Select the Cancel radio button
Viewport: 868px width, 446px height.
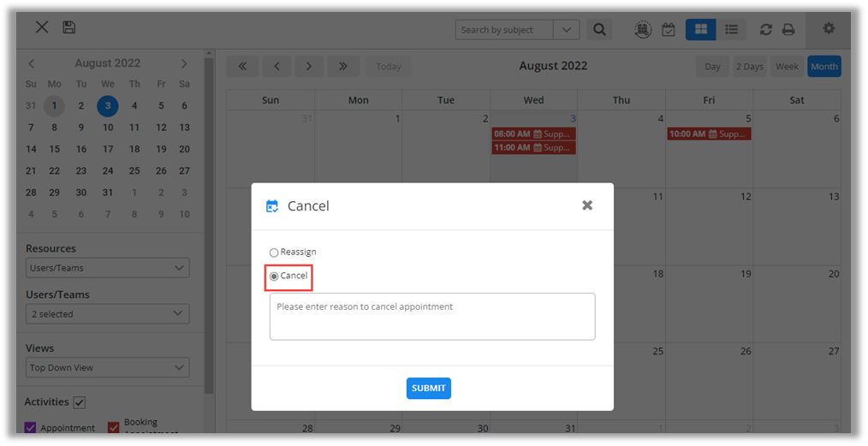[274, 277]
